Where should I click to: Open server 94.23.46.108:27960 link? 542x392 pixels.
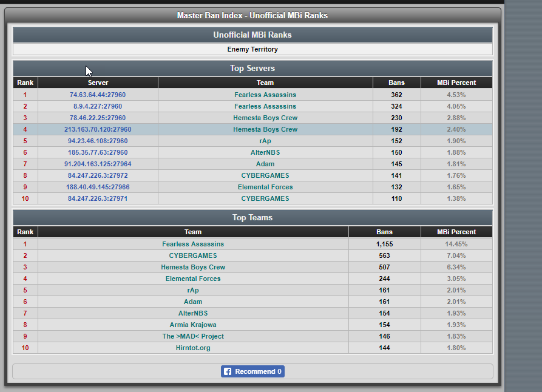pos(98,141)
